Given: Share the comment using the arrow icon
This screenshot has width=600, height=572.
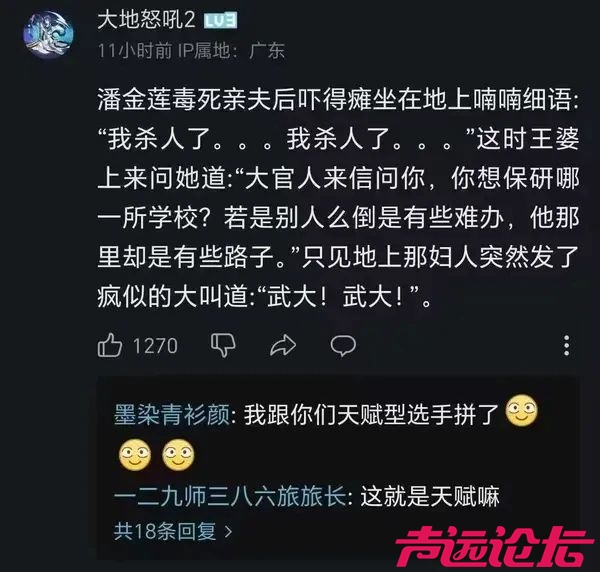Looking at the screenshot, I should point(283,345).
